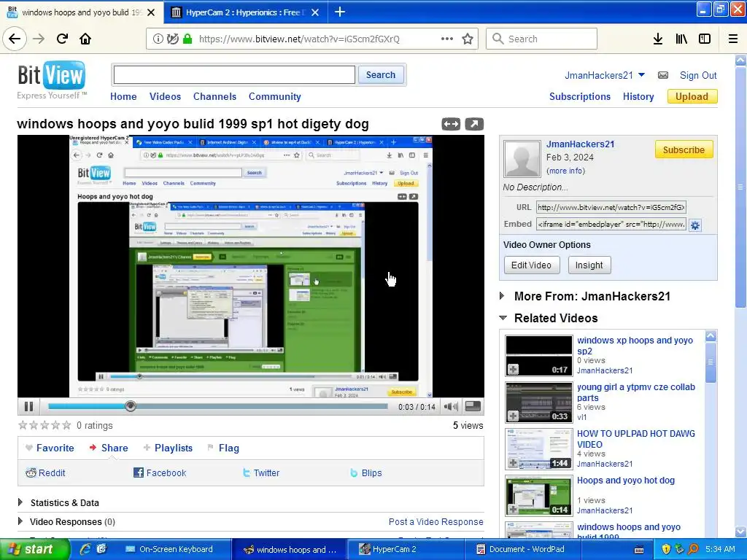Open the Playlists action tab
This screenshot has width=747, height=560.
pyautogui.click(x=168, y=448)
